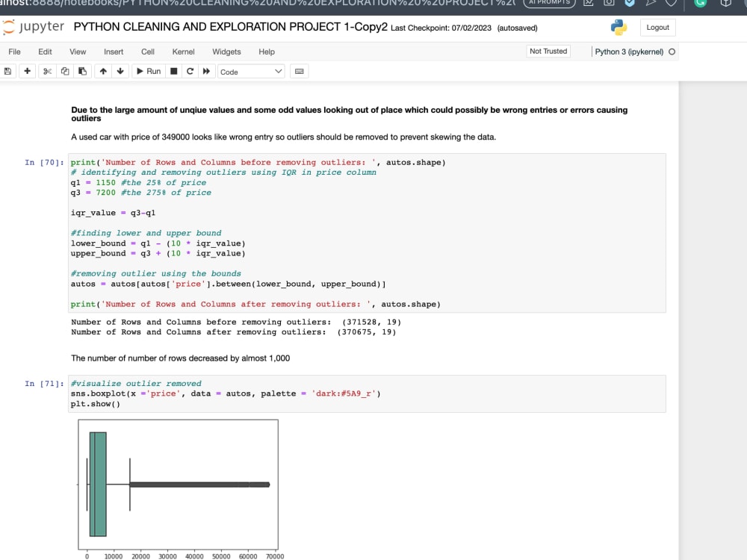747x560 pixels.
Task: Move selected cell up arrow
Action: 103,71
